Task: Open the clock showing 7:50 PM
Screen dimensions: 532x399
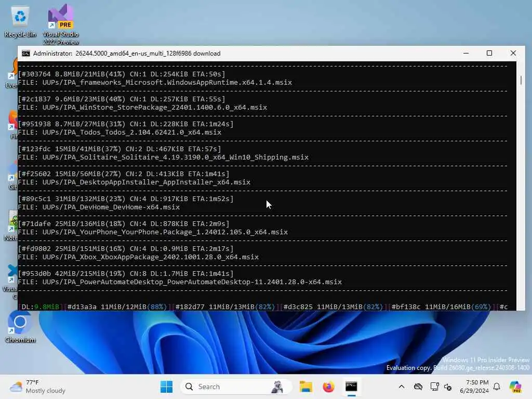Action: pyautogui.click(x=474, y=387)
